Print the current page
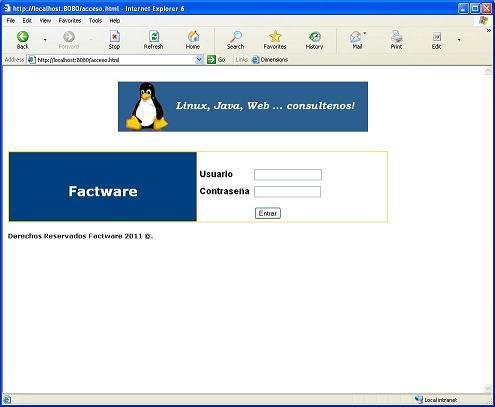The width and height of the screenshot is (495, 407). 396,40
